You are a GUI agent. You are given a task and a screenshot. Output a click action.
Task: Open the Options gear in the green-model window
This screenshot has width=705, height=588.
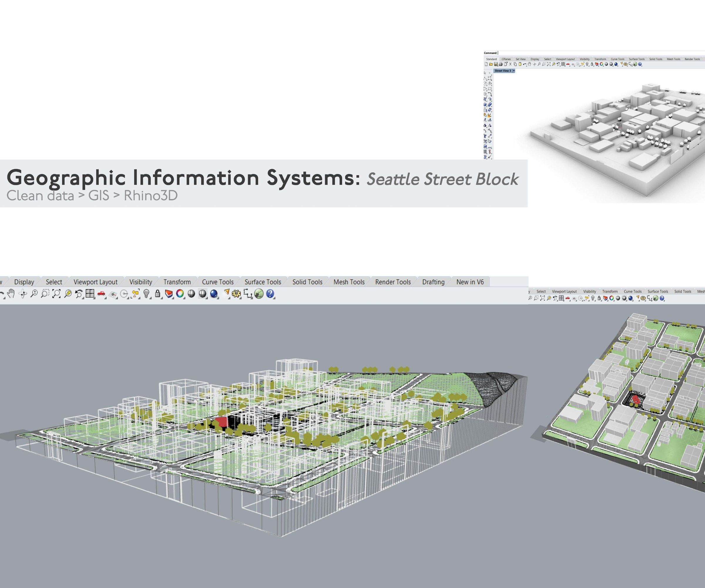(x=643, y=298)
